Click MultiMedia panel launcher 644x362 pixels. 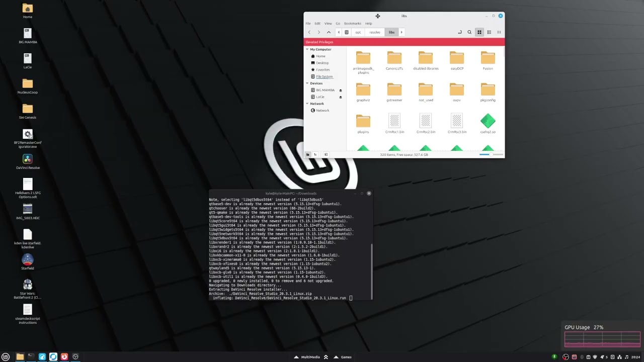point(307,357)
